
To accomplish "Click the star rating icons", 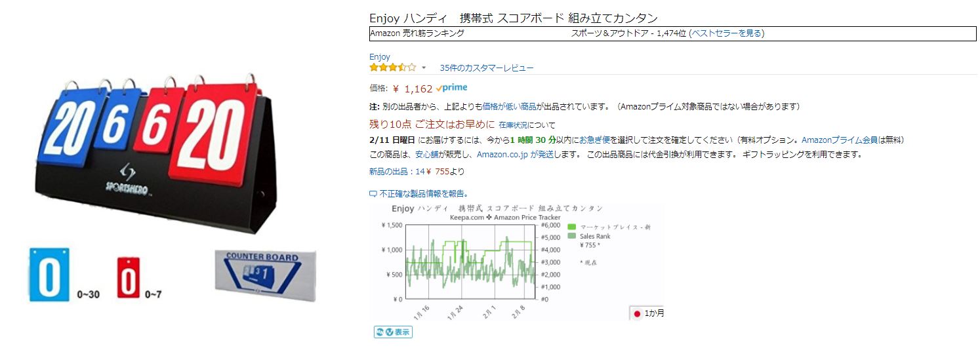I will click(x=392, y=68).
